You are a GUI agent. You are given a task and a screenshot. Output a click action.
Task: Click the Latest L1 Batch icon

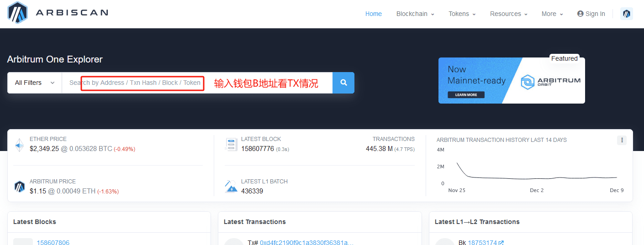231,186
